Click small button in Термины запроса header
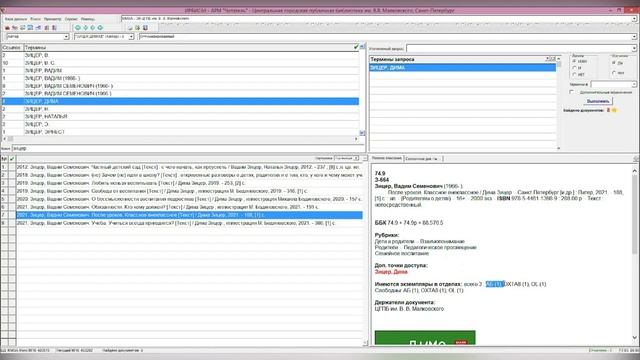Screen dimensions: 640x360 pos(552,59)
